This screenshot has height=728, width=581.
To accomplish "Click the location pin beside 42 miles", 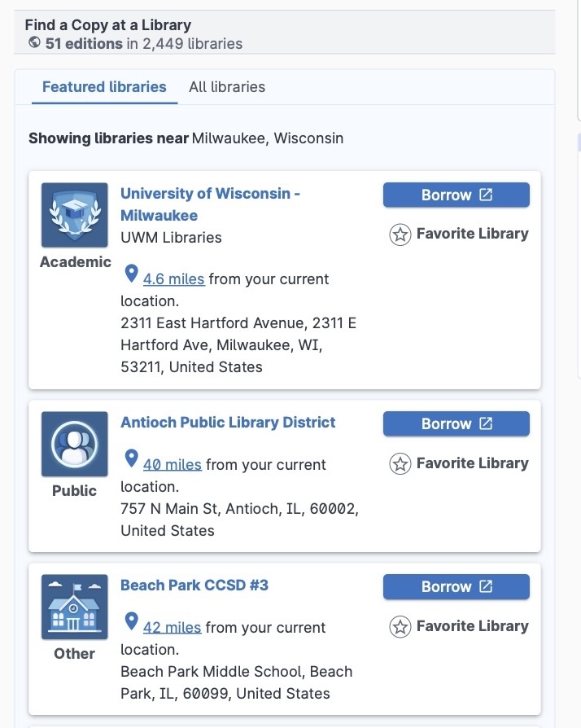I will tap(131, 622).
